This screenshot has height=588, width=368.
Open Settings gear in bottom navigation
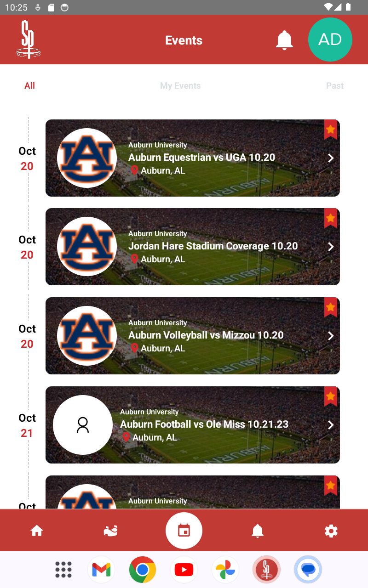click(331, 531)
